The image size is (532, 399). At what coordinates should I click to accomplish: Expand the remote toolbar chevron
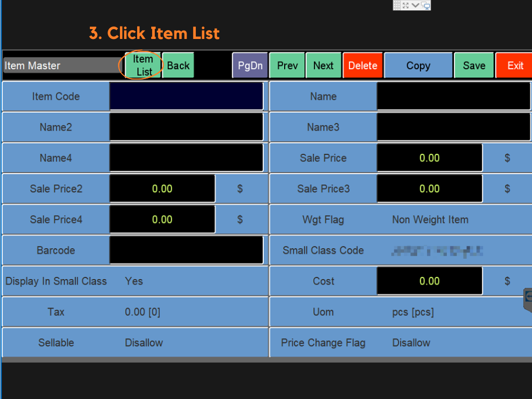tap(416, 5)
